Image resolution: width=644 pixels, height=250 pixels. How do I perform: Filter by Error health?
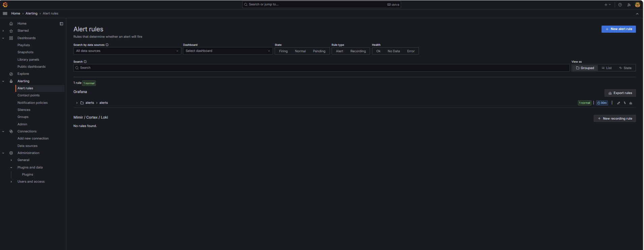coord(411,51)
